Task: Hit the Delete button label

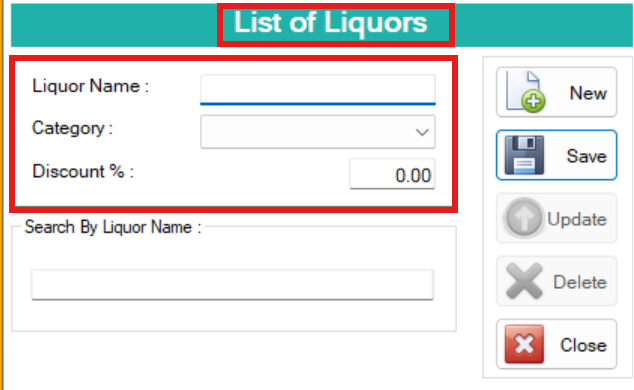Action: [x=580, y=282]
